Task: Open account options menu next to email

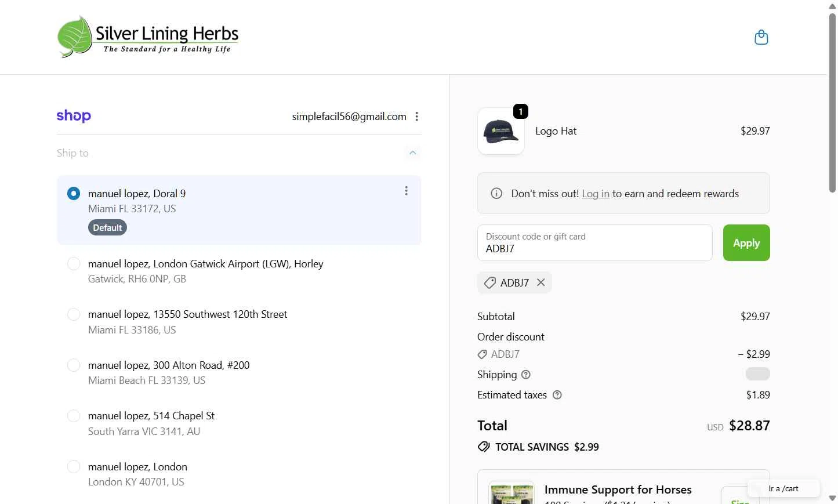Action: (x=416, y=117)
